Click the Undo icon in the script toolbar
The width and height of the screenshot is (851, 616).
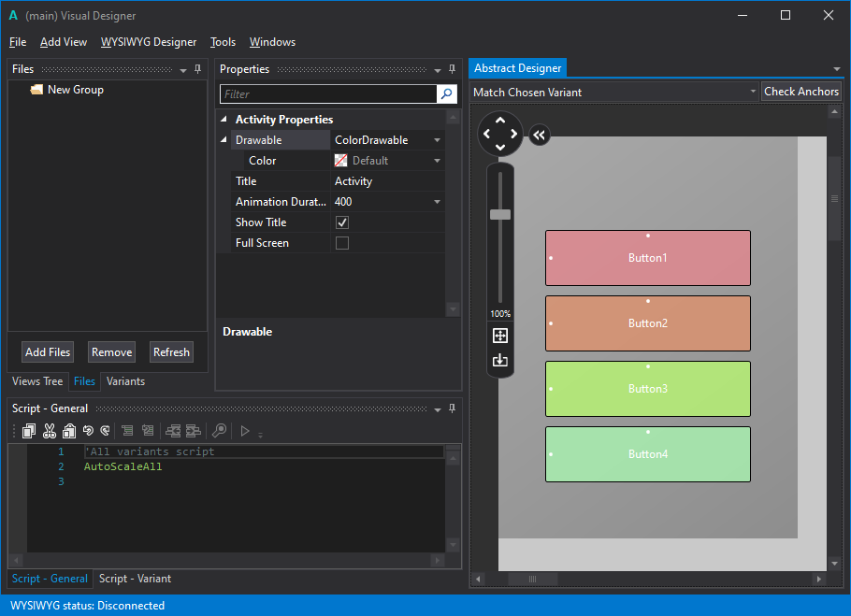(x=89, y=430)
